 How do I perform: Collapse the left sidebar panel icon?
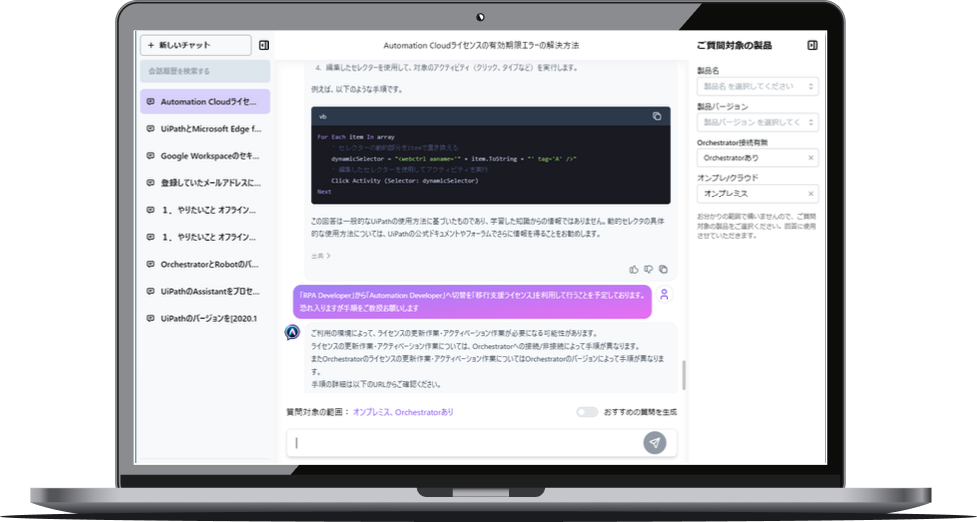tap(264, 45)
